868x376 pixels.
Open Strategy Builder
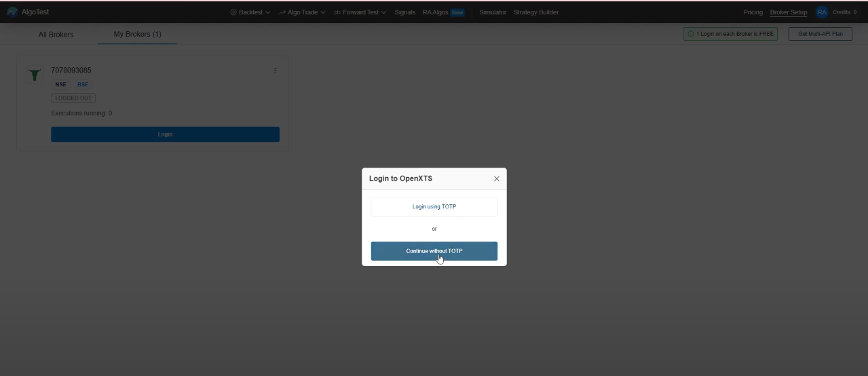[x=536, y=12]
